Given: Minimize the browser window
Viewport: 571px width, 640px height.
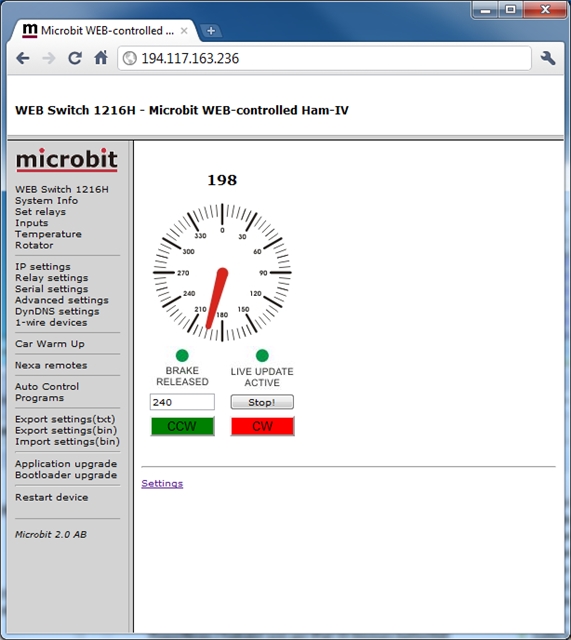Looking at the screenshot, I should pyautogui.click(x=485, y=10).
